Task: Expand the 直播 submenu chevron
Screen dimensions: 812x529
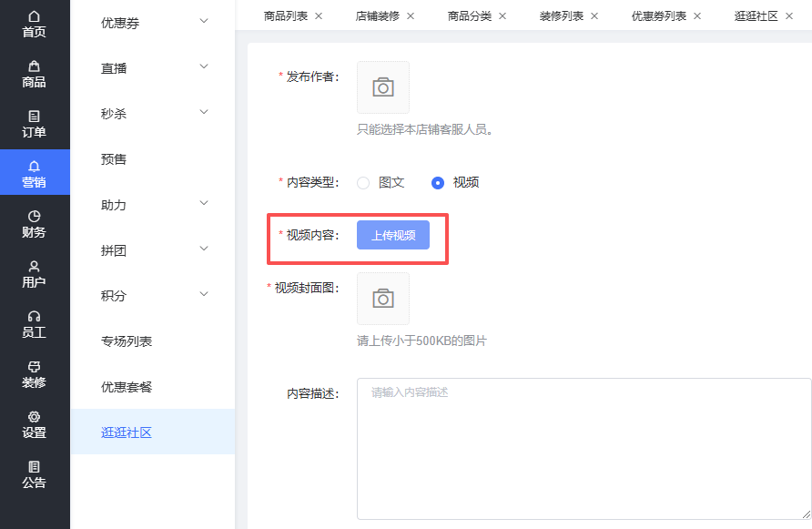Action: (x=204, y=67)
